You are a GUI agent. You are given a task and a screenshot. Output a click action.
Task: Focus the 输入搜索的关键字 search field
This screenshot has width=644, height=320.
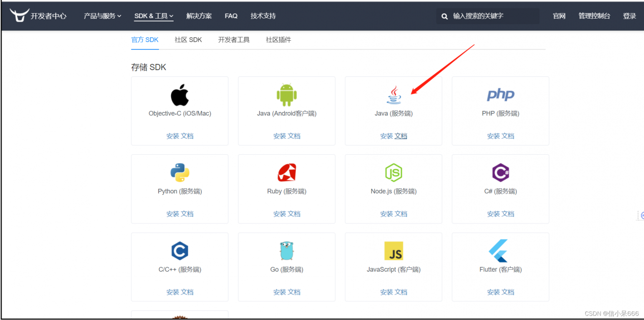(488, 16)
